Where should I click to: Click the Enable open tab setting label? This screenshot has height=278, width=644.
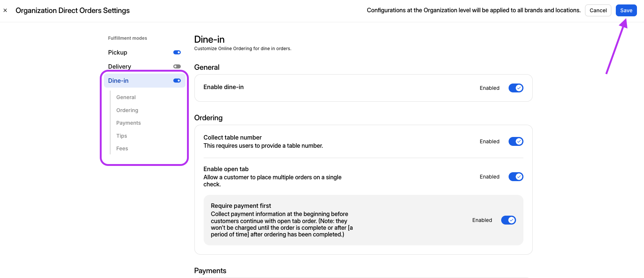coord(226,169)
